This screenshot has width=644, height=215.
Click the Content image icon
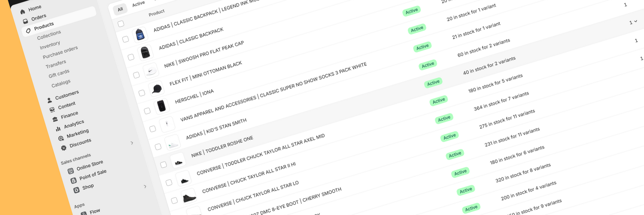pyautogui.click(x=52, y=110)
